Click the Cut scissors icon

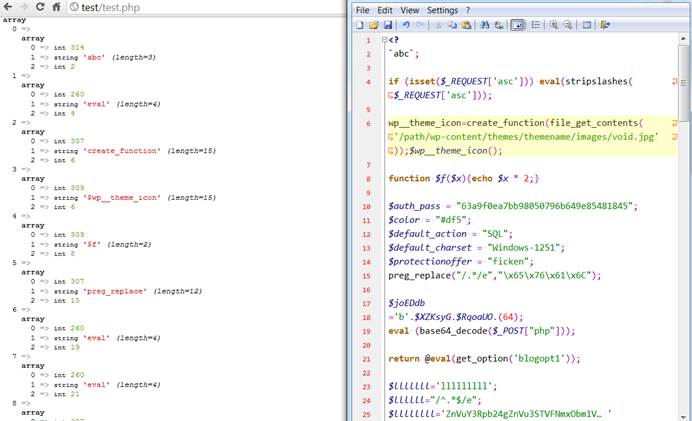click(439, 25)
